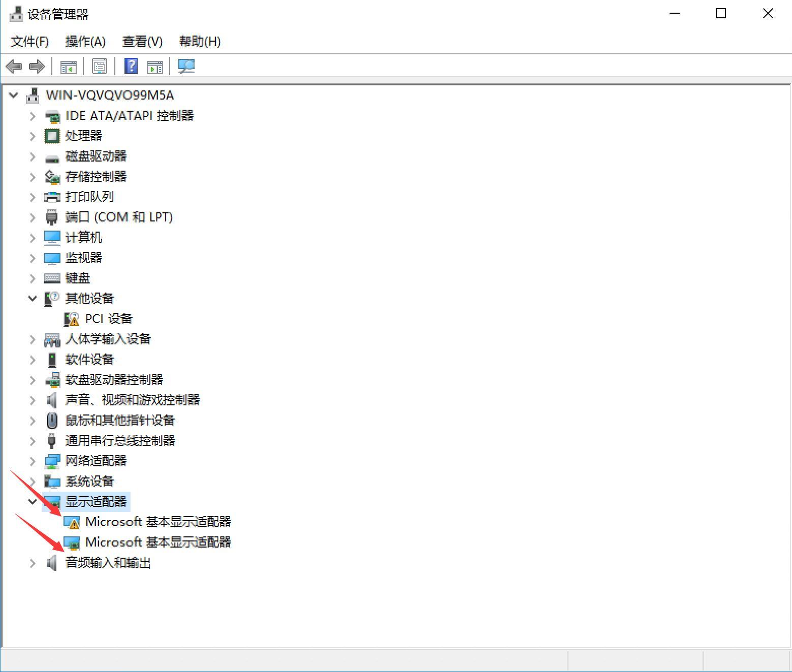Expand the 系统设备 node

pyautogui.click(x=33, y=482)
